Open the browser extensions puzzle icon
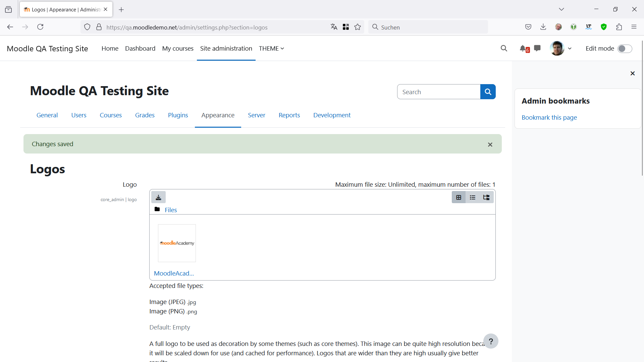This screenshot has height=362, width=644. coord(619,27)
